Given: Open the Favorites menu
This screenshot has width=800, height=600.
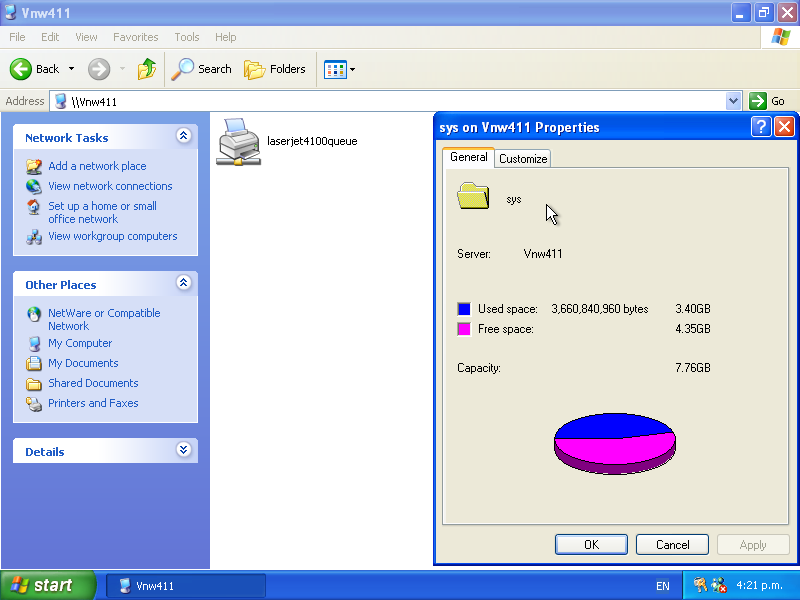Looking at the screenshot, I should pos(136,37).
